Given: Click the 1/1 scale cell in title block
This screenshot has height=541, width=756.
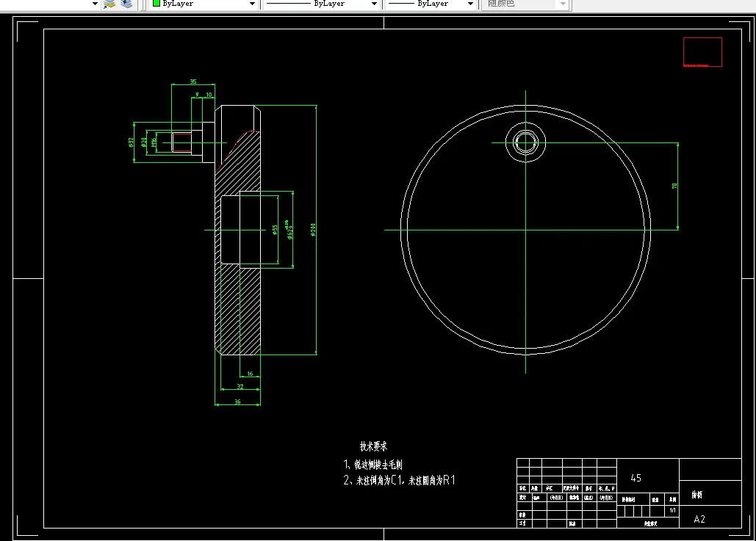Looking at the screenshot, I should [x=672, y=510].
